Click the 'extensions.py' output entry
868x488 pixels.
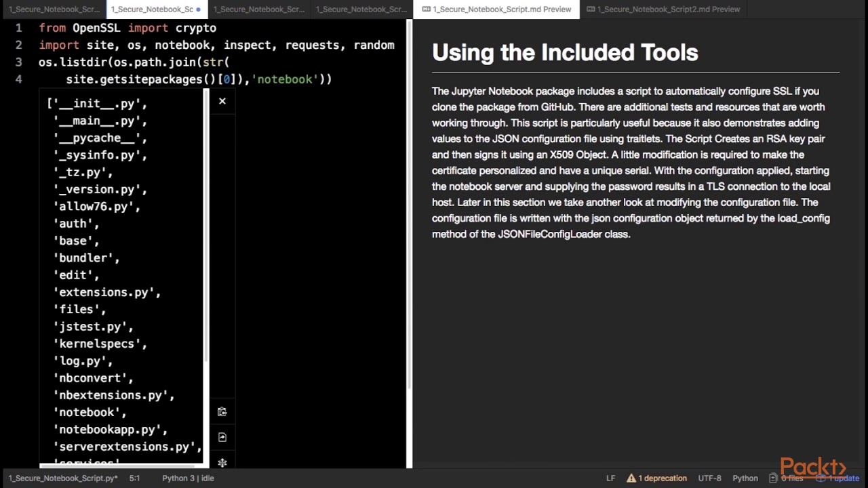tap(107, 292)
